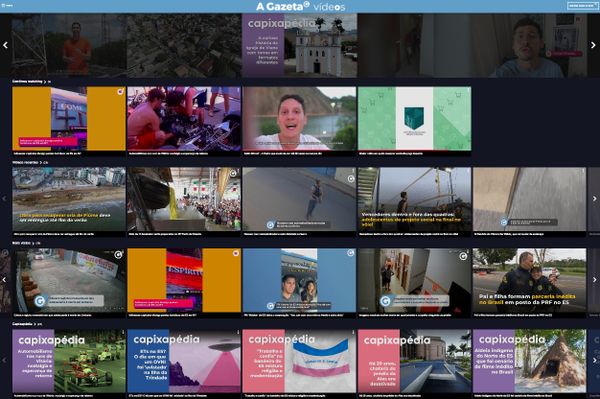This screenshot has height=399, width=600.
Task: Go to previous videos in Vídeos recentes row
Action: (5, 199)
